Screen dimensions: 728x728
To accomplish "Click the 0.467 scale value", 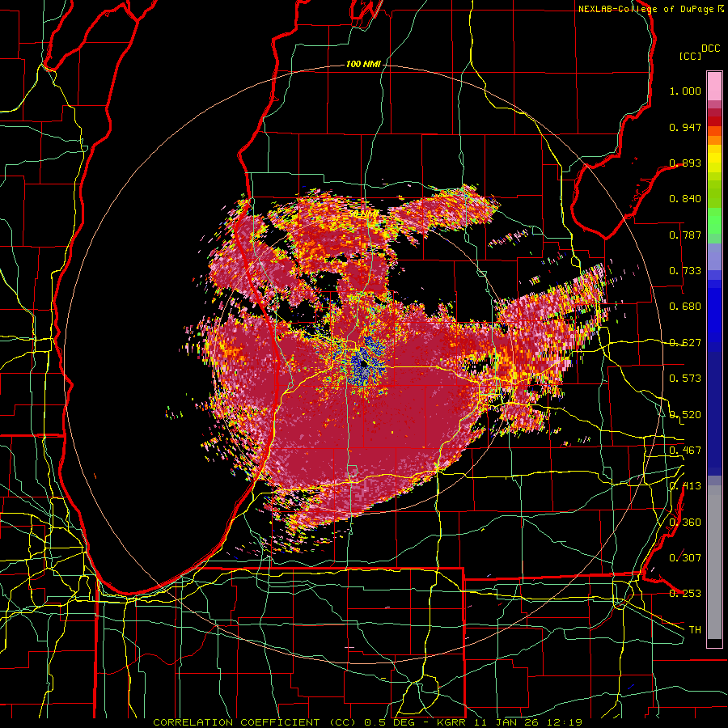I will [685, 451].
